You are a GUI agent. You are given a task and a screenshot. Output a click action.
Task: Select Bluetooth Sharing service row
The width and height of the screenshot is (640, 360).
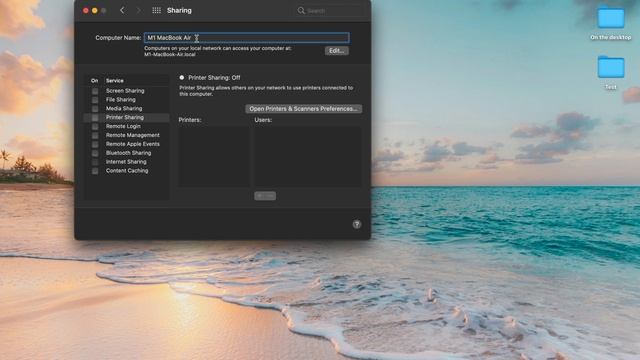[x=126, y=153]
